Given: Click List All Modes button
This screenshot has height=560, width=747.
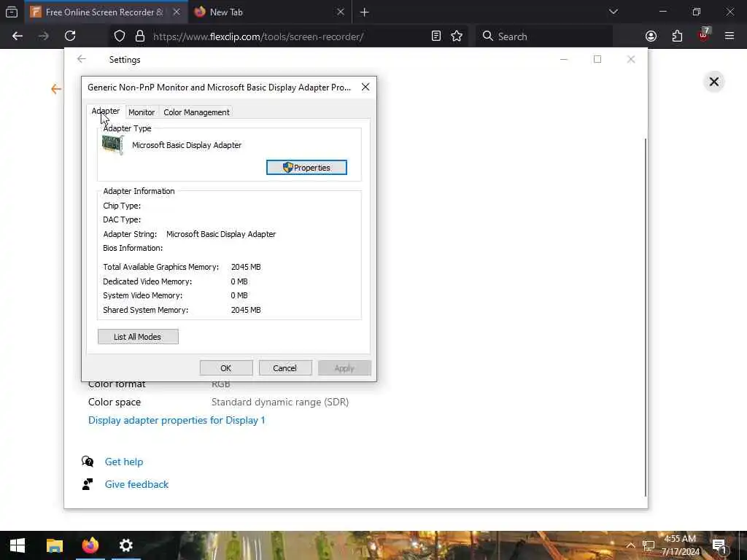Looking at the screenshot, I should 138,337.
